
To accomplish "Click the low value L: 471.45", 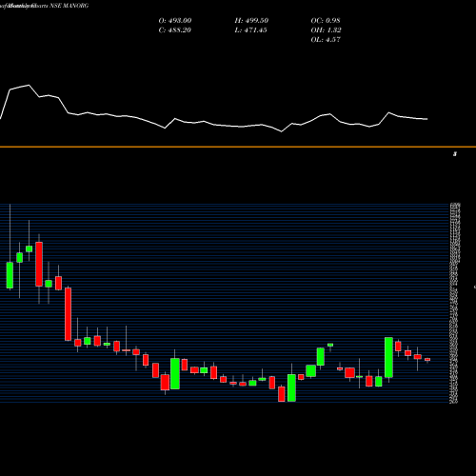I will (250, 30).
